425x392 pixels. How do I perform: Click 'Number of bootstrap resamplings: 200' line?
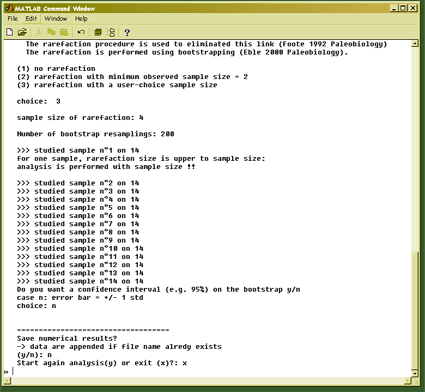pyautogui.click(x=95, y=134)
